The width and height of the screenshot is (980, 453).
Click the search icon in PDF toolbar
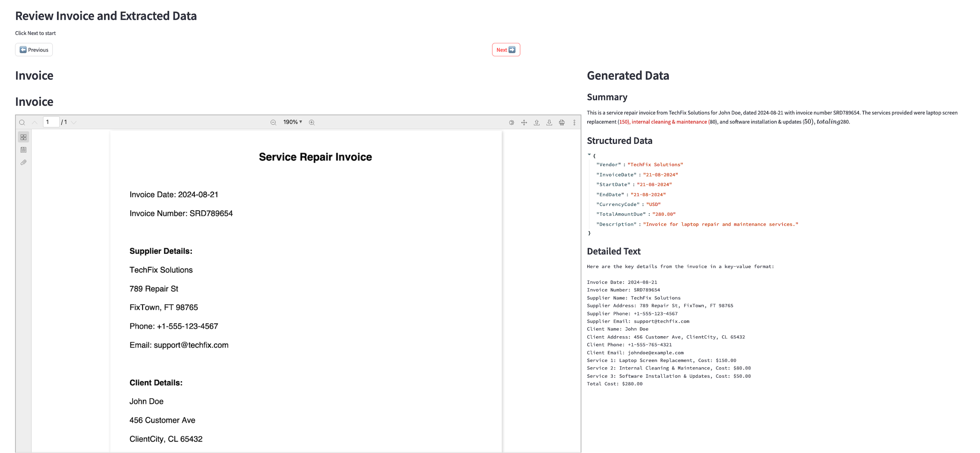(22, 122)
